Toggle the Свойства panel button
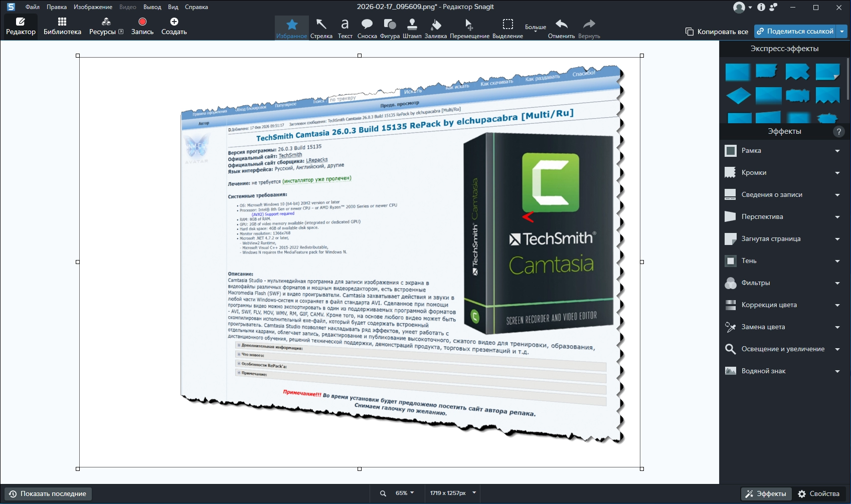The height and width of the screenshot is (504, 851). pyautogui.click(x=818, y=493)
